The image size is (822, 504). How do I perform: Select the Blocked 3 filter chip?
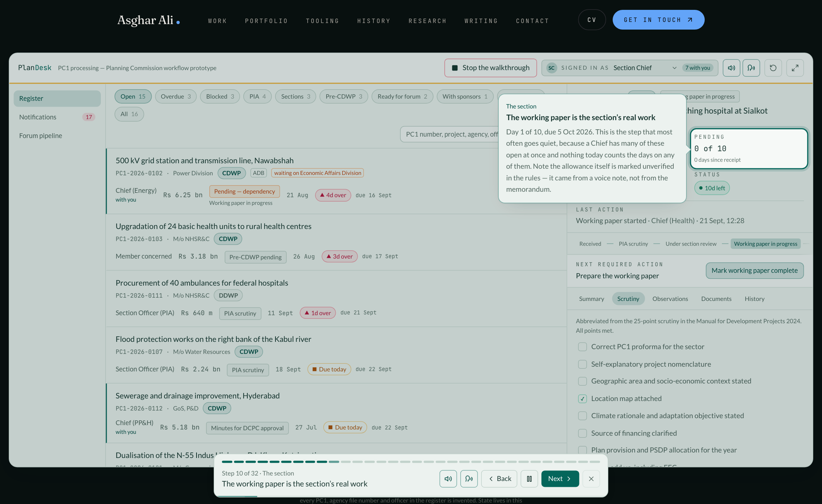(x=220, y=96)
